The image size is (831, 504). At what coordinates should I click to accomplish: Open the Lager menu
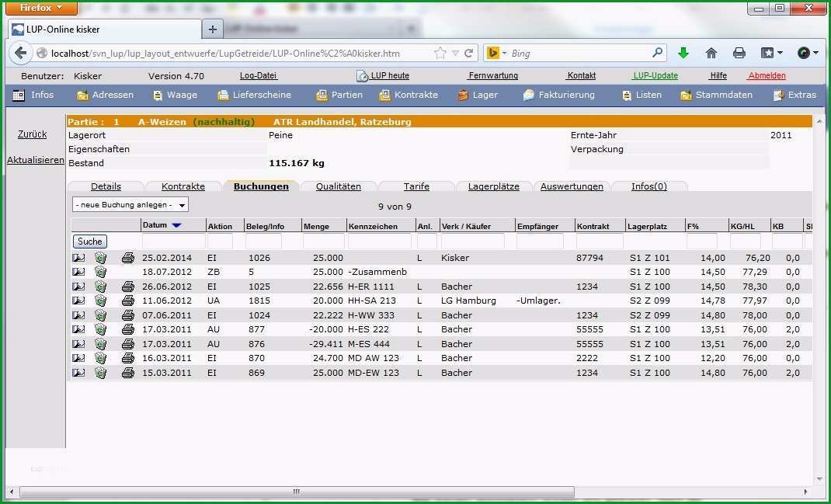478,95
